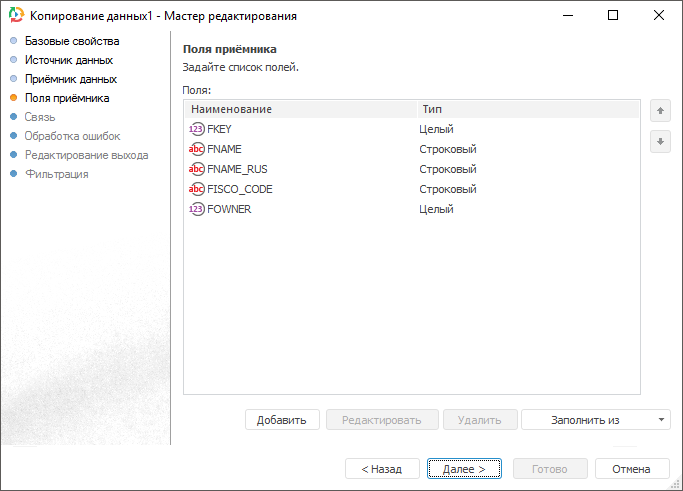
Task: Click the string icon beside FISCO_CODE
Action: (196, 189)
